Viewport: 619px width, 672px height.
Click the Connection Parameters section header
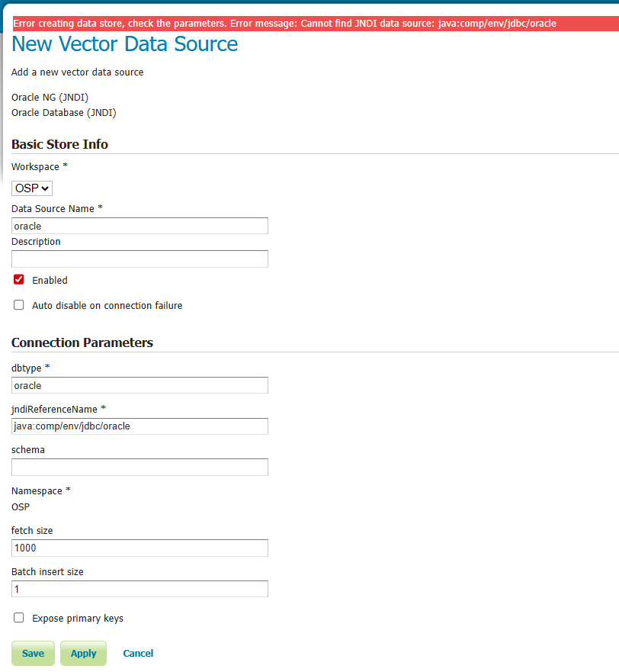pyautogui.click(x=82, y=342)
